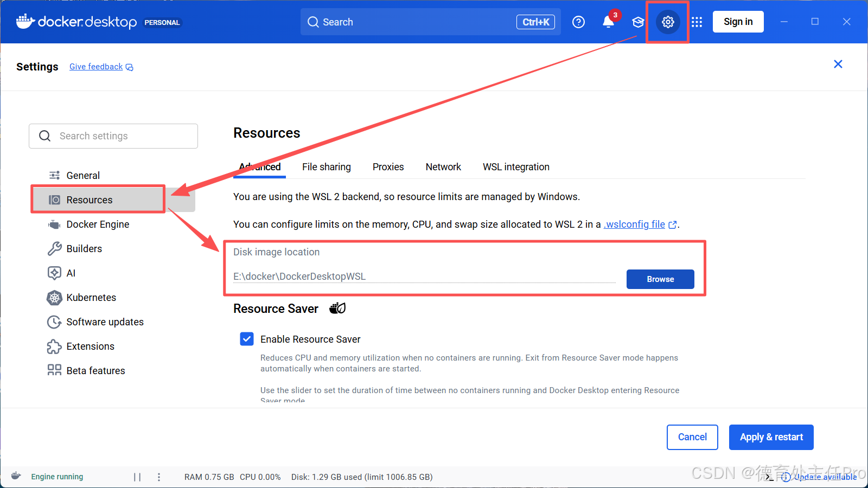Click the status bar whale icon
868x488 pixels.
pyautogui.click(x=16, y=476)
